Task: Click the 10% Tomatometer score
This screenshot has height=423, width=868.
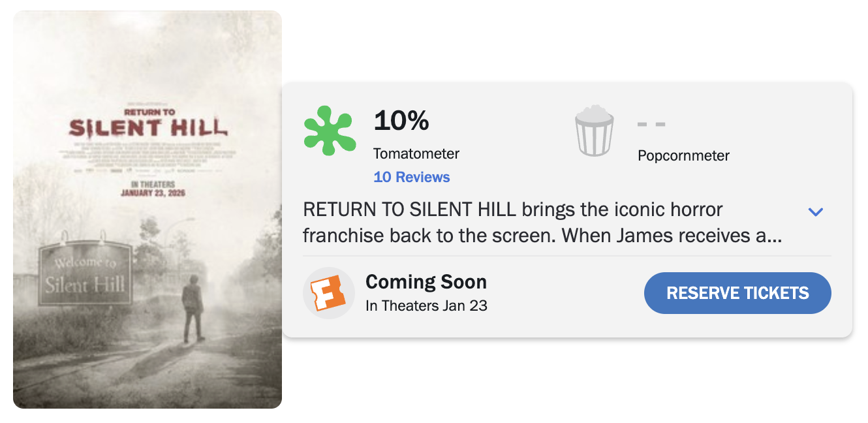Action: (401, 121)
